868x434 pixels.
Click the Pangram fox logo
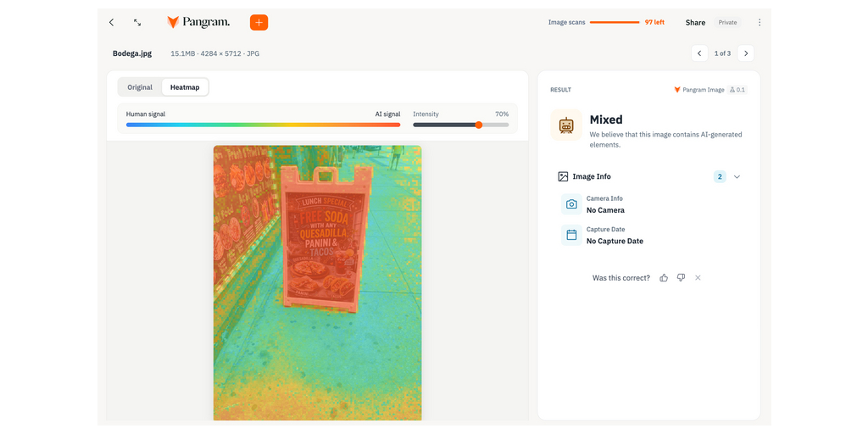tap(173, 22)
